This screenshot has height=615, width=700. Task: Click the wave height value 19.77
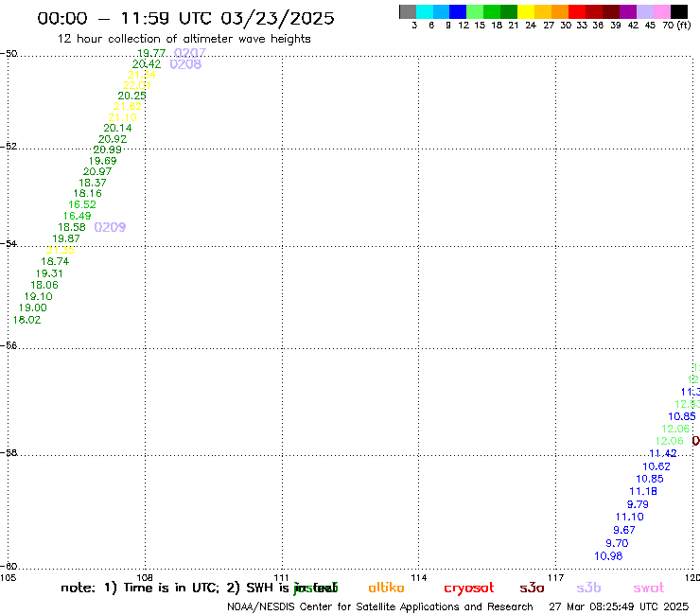151,53
